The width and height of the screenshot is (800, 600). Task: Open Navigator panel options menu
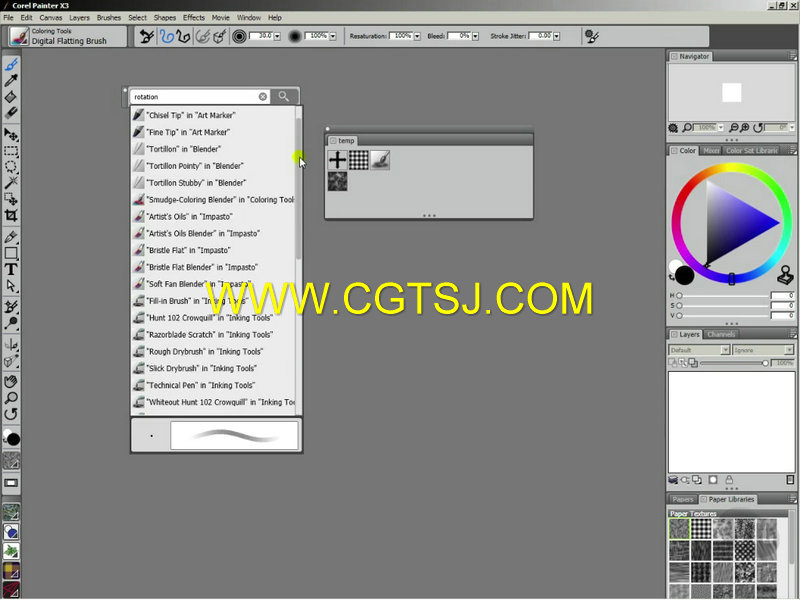coord(793,56)
